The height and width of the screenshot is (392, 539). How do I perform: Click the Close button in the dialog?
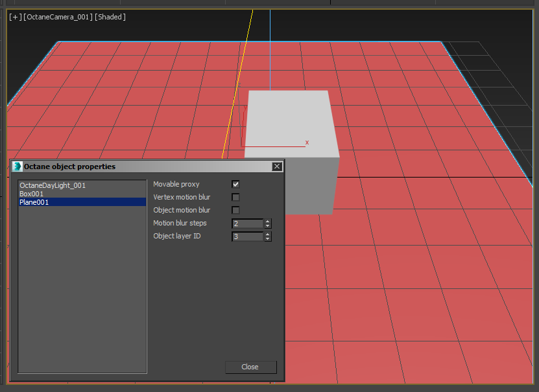click(x=250, y=367)
